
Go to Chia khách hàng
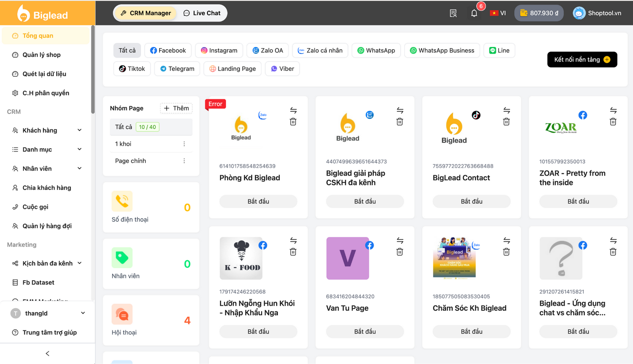[x=45, y=188]
